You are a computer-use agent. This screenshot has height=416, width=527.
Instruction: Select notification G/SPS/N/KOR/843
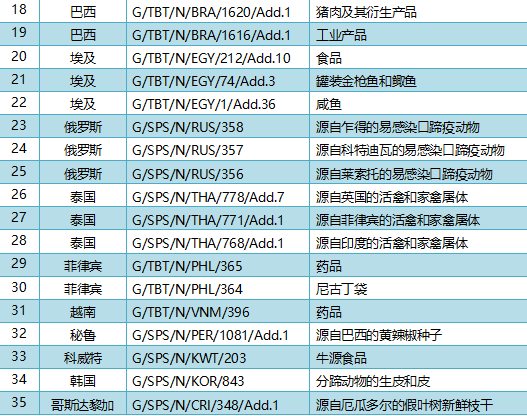point(188,381)
